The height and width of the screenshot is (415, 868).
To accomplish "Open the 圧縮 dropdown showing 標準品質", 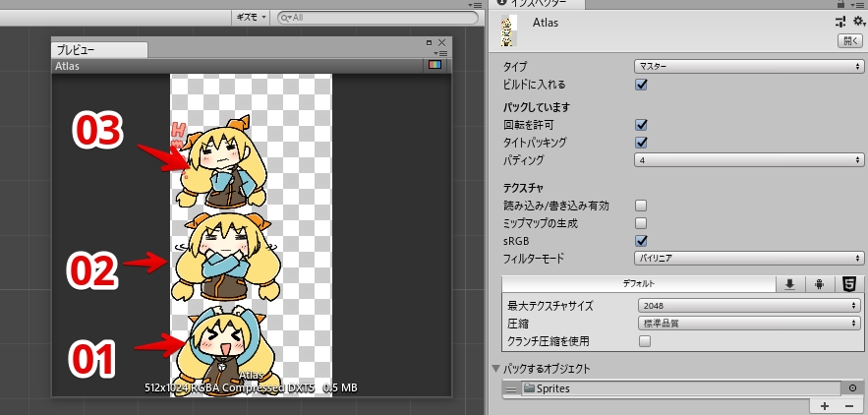I will [749, 323].
